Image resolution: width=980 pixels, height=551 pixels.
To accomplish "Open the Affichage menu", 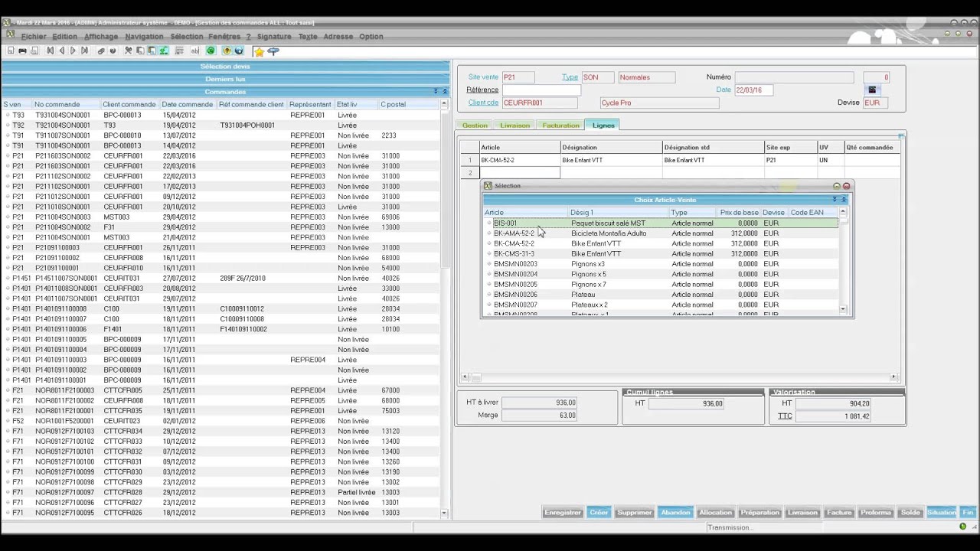I will pos(101,36).
